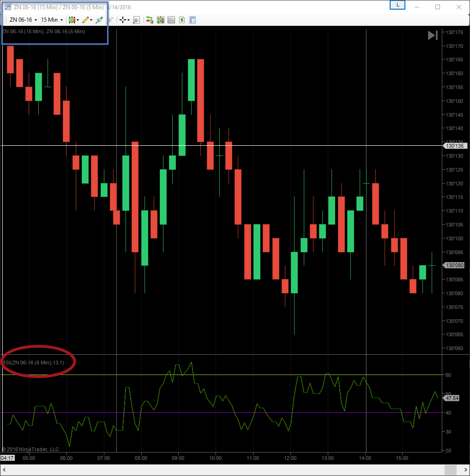
Task: Open the chart Properties icon
Action: pos(193,20)
